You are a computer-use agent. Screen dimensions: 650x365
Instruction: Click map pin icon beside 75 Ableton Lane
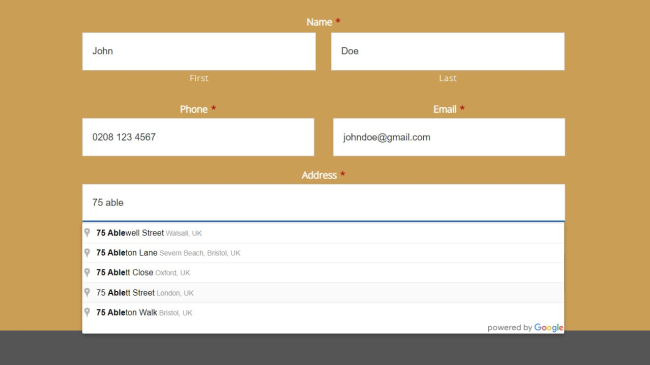point(87,252)
